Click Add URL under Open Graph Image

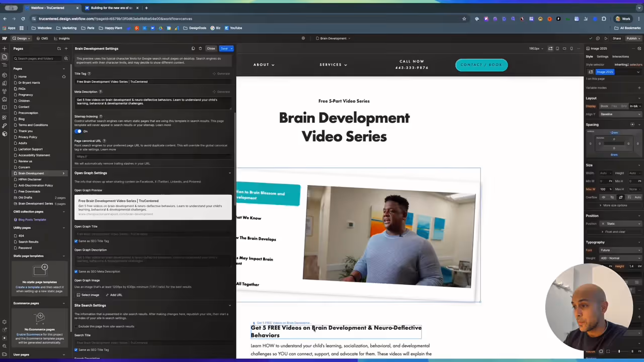coord(114,295)
